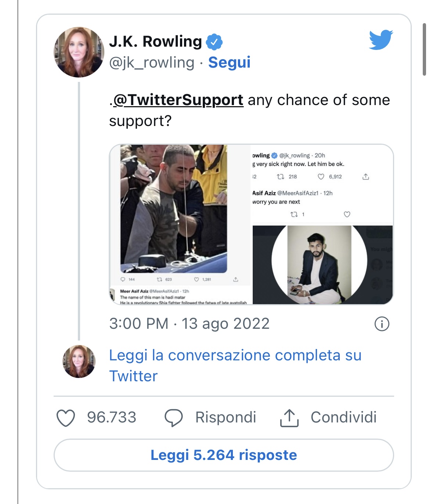Click the Condividi share label

343,418
